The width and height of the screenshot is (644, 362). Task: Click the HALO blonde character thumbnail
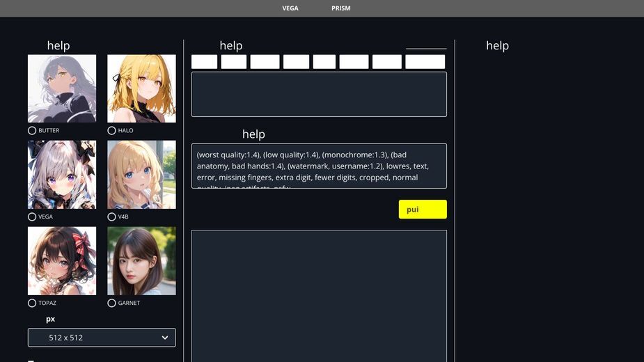click(142, 88)
